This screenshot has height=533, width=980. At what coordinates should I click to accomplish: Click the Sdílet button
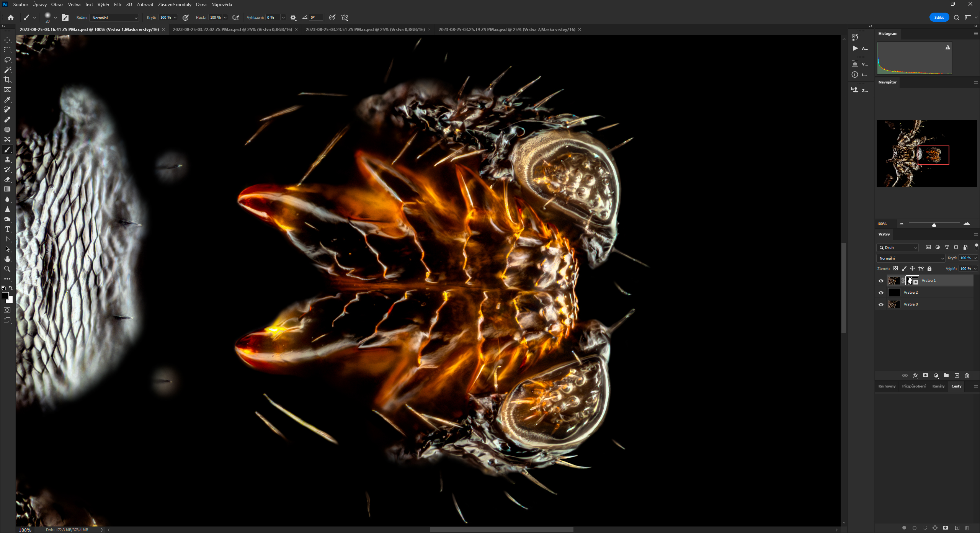[939, 17]
